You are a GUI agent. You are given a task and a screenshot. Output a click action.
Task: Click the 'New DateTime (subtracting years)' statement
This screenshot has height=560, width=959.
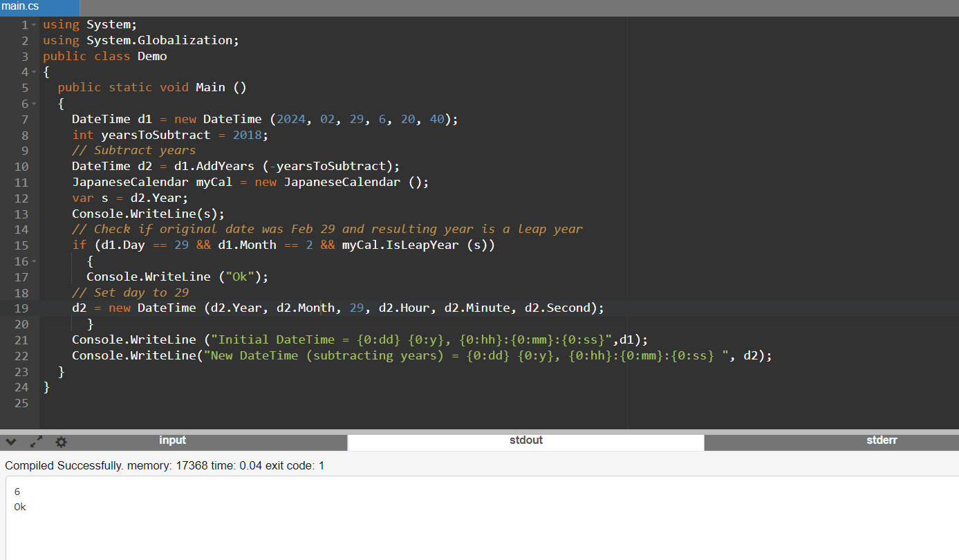tap(422, 355)
